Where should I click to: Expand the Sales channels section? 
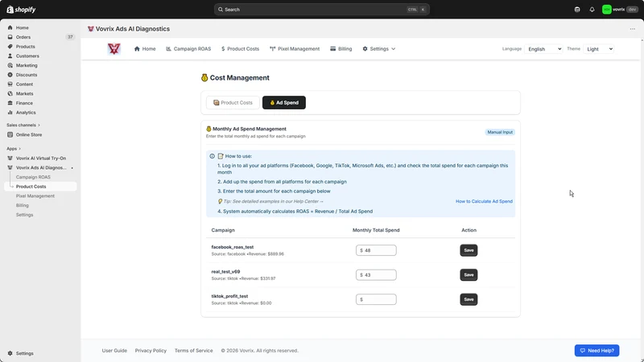pos(23,125)
